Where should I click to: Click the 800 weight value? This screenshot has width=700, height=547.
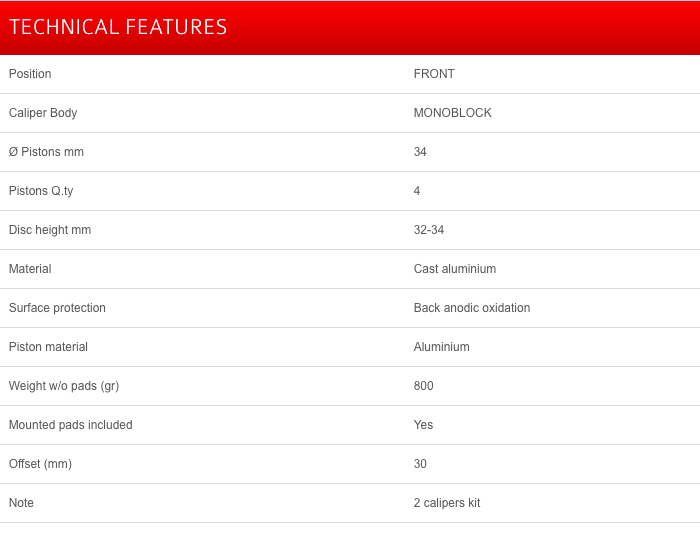click(x=424, y=386)
